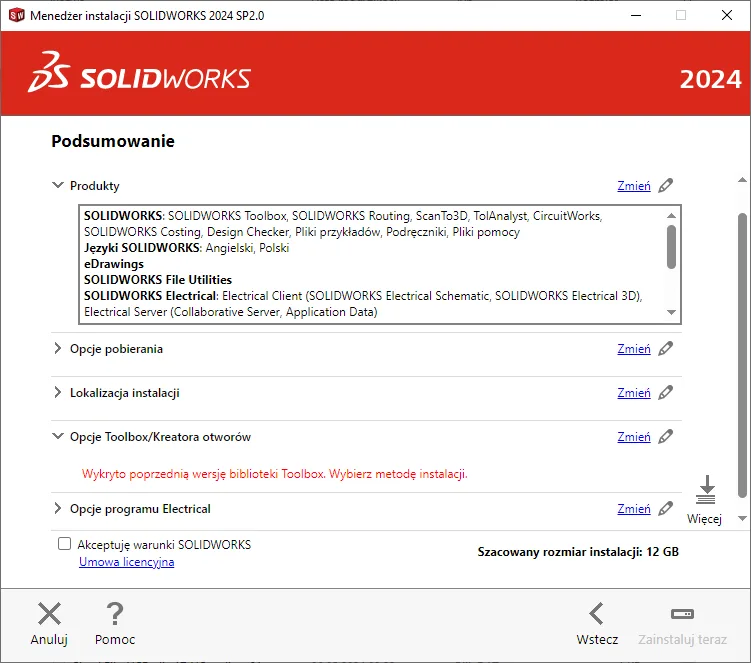This screenshot has height=663, width=751.
Task: Click the eDrawings entry in products list
Action: tap(114, 264)
